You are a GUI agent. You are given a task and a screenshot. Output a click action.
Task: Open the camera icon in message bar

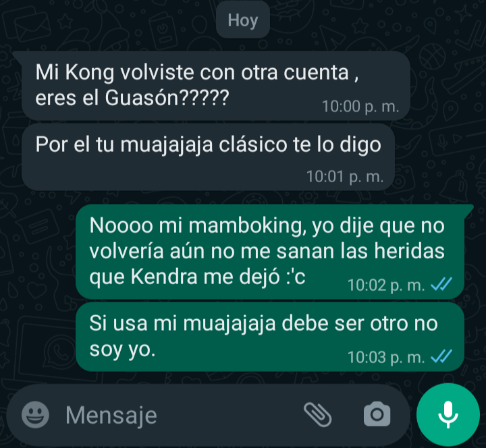(377, 414)
